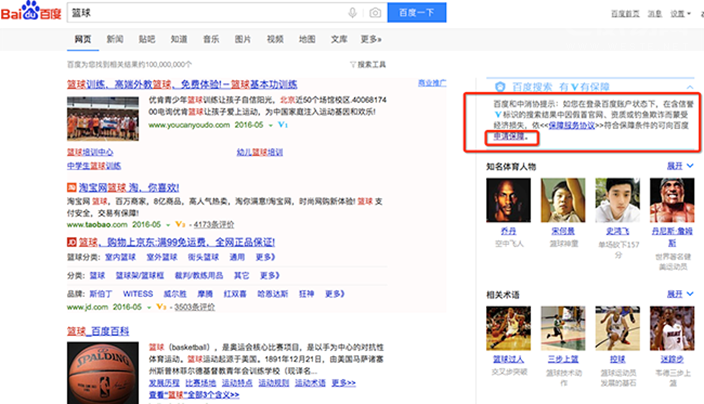Click the camera image search icon
The image size is (704, 404).
point(375,13)
